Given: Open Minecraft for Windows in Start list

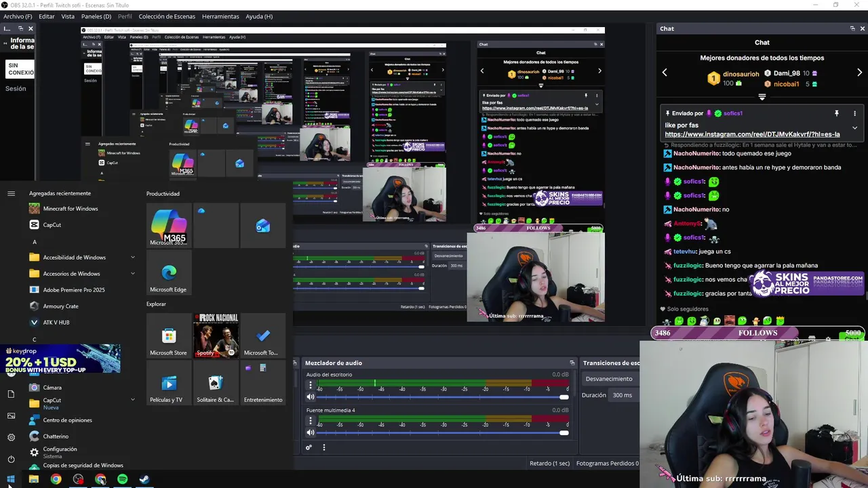Looking at the screenshot, I should pyautogui.click(x=71, y=209).
